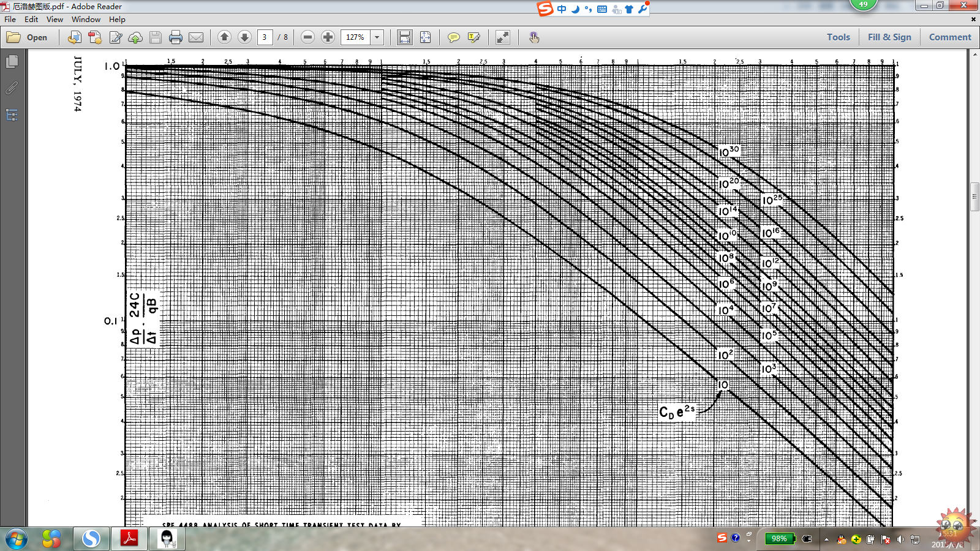Click the convert file to Word online icon
This screenshot has height=551, width=980.
pos(74,37)
